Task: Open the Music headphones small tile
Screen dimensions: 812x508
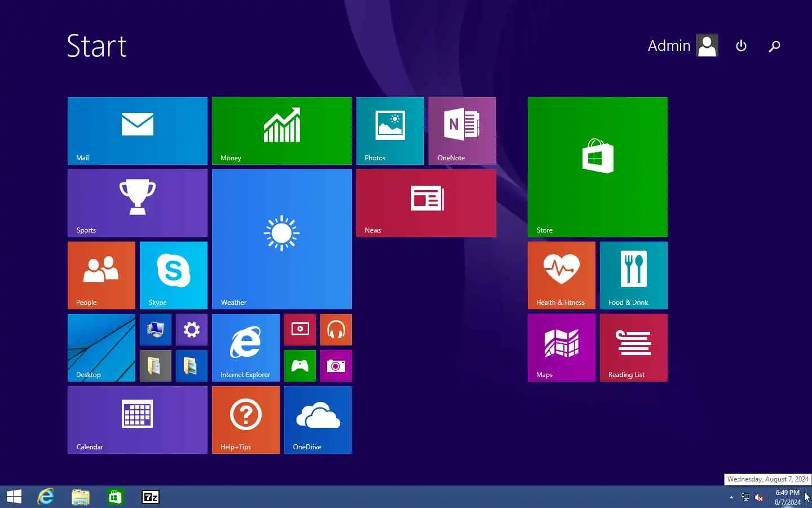Action: coord(336,330)
